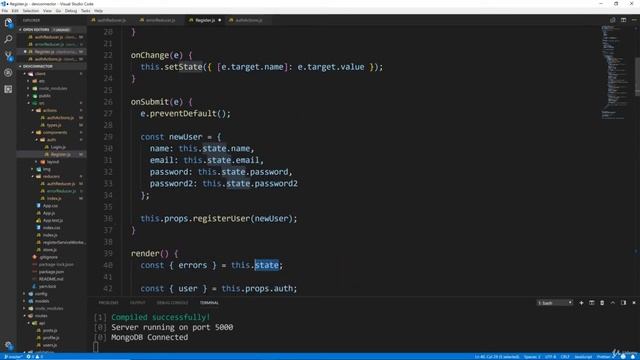The height and width of the screenshot is (360, 640).
Task: Click the Spaces indentation setting in status bar
Action: (x=532, y=357)
